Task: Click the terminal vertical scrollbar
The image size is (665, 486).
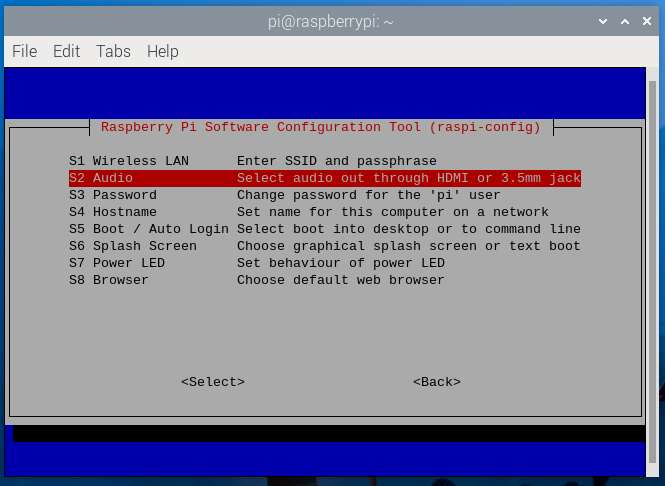Action: tap(652, 271)
